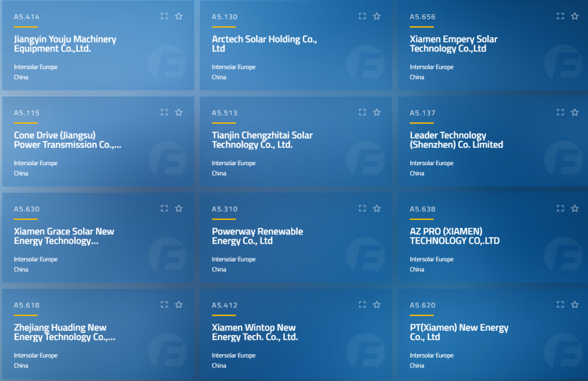Select booth number A5.130
Viewport: 588px width, 381px height.
point(225,17)
